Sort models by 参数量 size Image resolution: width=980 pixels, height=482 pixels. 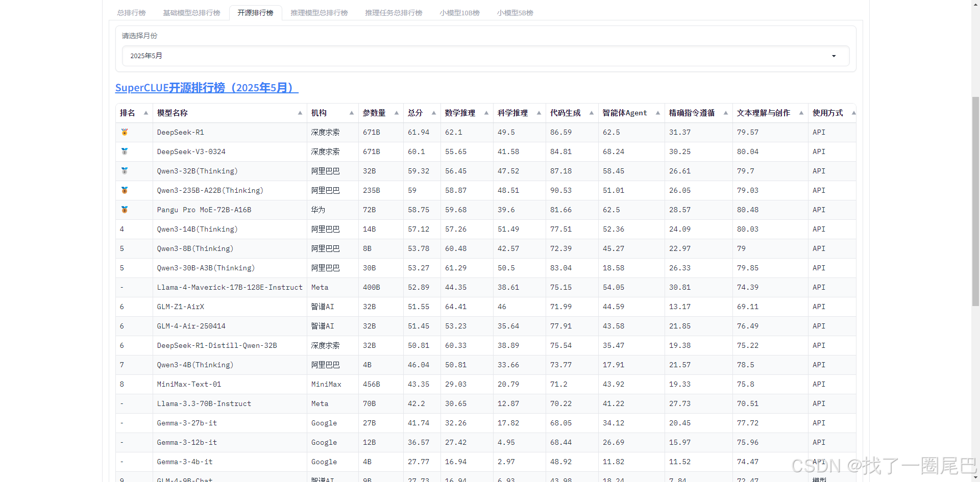[398, 113]
